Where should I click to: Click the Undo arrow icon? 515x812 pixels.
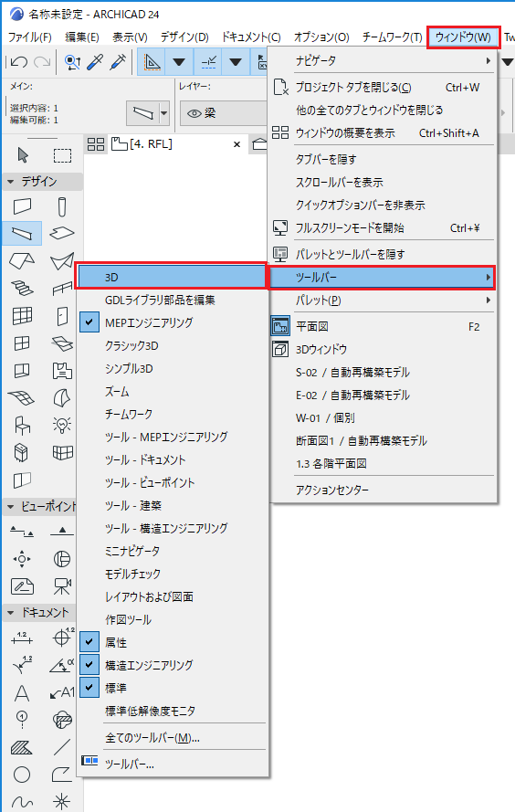click(19, 62)
